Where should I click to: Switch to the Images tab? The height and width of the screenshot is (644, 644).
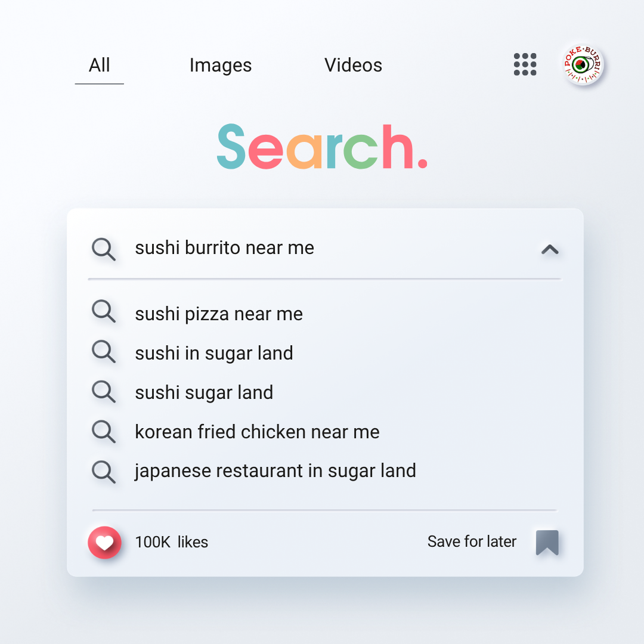pos(221,65)
